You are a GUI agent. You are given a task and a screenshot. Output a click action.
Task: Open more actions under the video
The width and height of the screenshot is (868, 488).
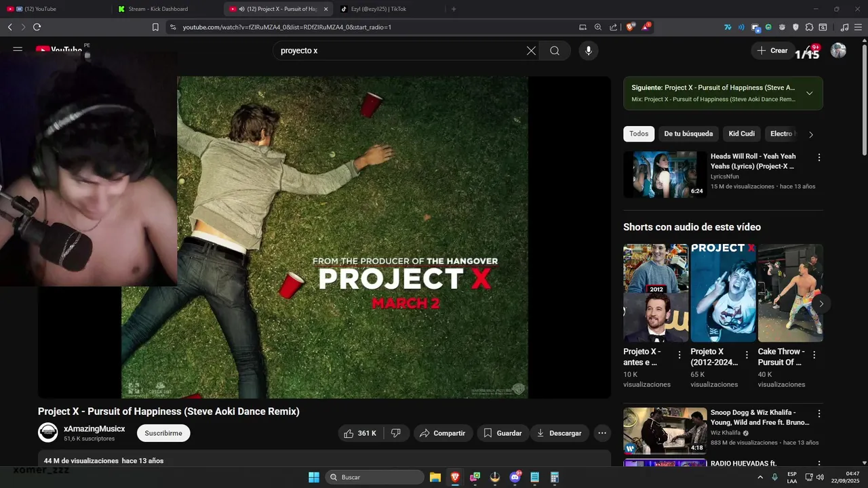pyautogui.click(x=601, y=433)
